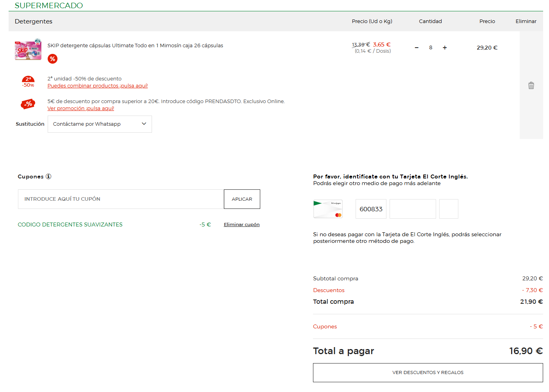Click the product line price 29,20 €
The height and width of the screenshot is (392, 549).
[487, 48]
